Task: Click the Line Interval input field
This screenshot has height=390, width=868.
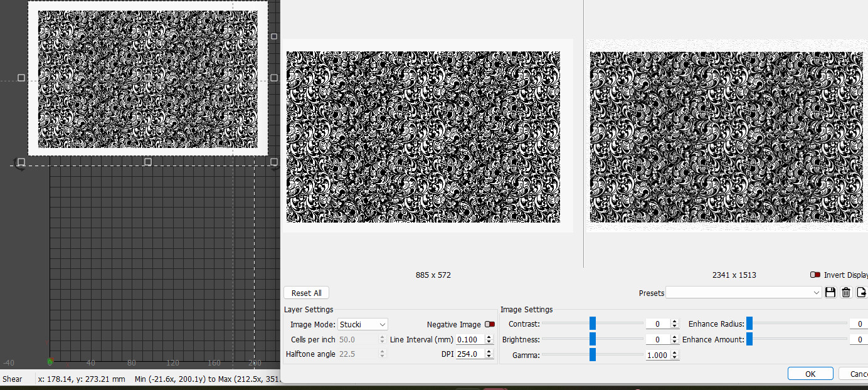Action: (x=469, y=339)
